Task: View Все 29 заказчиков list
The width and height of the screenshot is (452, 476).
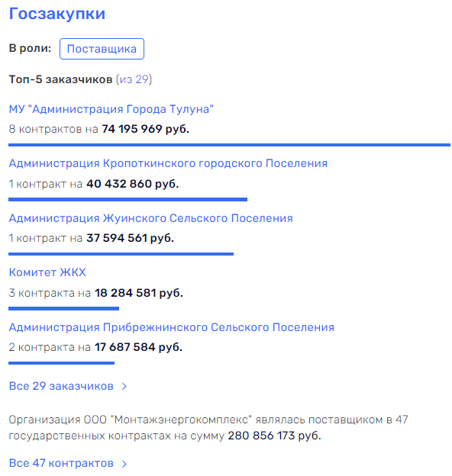Action: click(61, 386)
